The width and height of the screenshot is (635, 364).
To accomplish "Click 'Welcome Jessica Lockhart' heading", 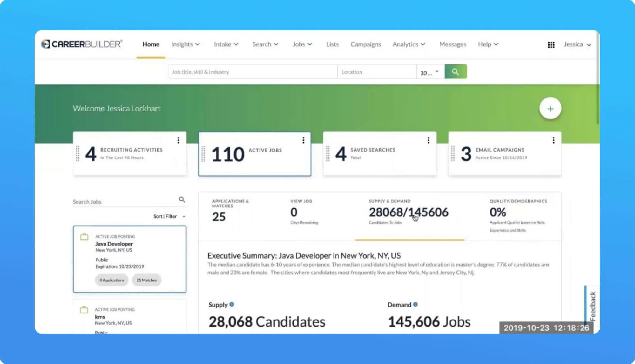I will (117, 108).
